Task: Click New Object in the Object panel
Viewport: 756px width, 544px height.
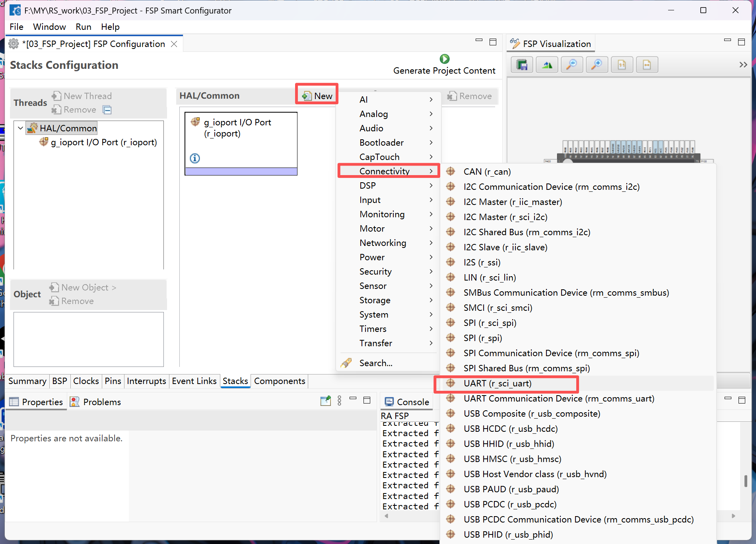Action: click(x=83, y=287)
